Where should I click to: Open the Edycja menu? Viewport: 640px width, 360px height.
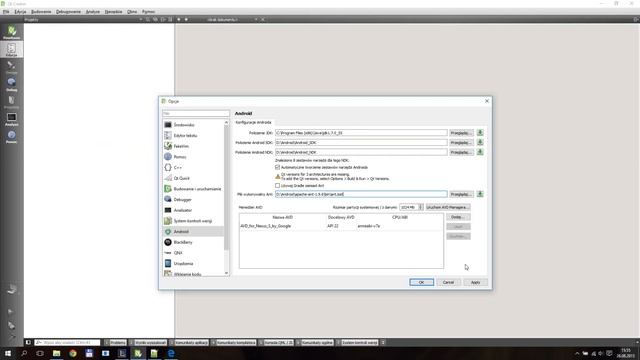20,12
